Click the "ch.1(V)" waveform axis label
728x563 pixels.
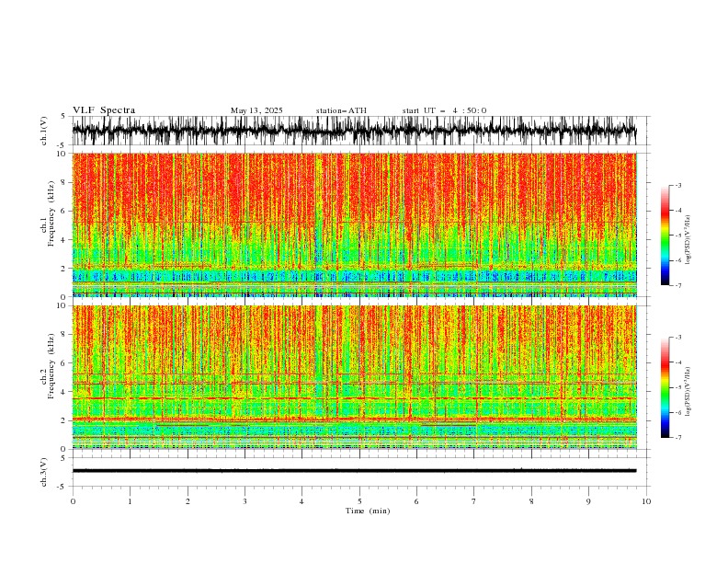pyautogui.click(x=44, y=131)
